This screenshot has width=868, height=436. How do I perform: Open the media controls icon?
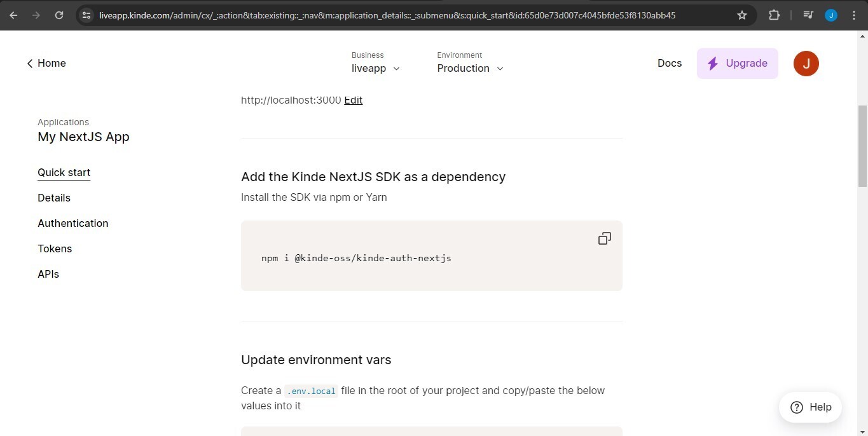pos(808,15)
